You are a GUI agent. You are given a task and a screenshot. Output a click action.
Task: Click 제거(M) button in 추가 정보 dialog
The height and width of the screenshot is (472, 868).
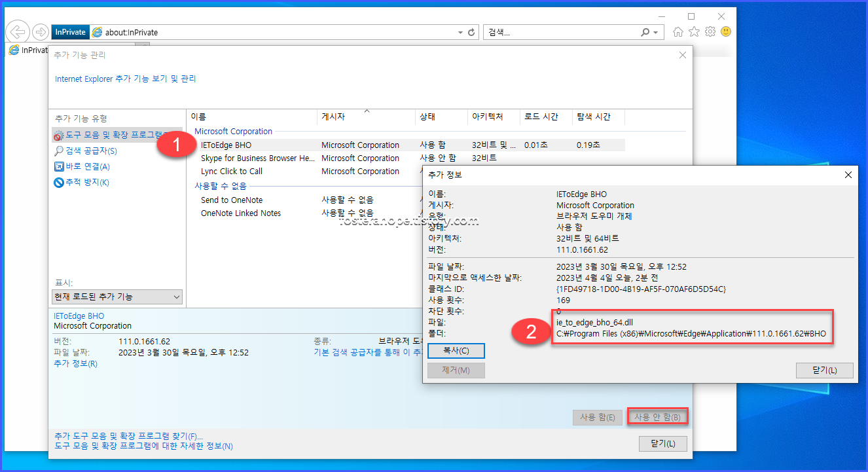456,371
